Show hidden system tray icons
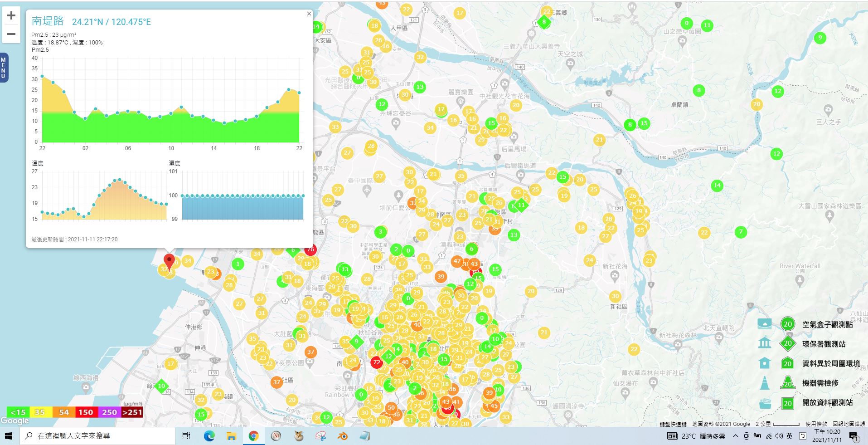Image resolution: width=868 pixels, height=445 pixels. tap(735, 436)
